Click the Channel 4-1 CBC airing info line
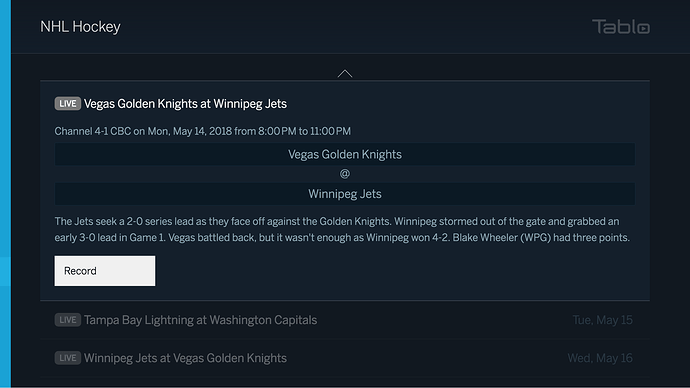The height and width of the screenshot is (388, 690). (x=203, y=131)
